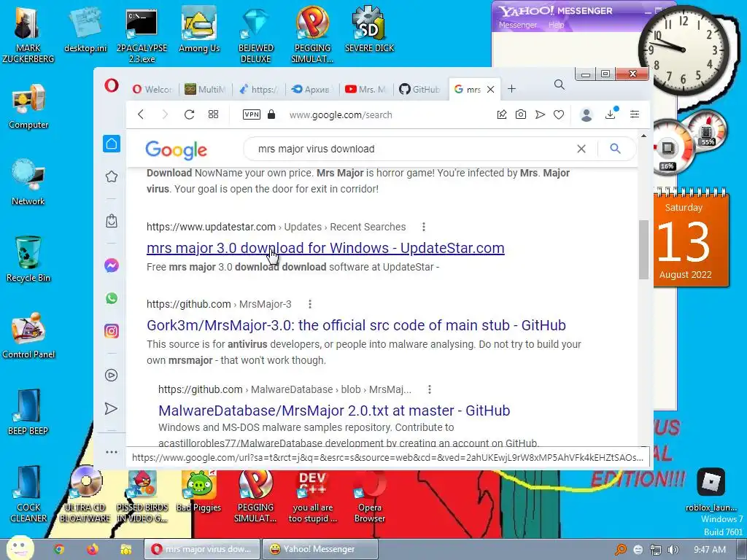747x560 pixels.
Task: Go back to the previous page
Action: coord(141,114)
